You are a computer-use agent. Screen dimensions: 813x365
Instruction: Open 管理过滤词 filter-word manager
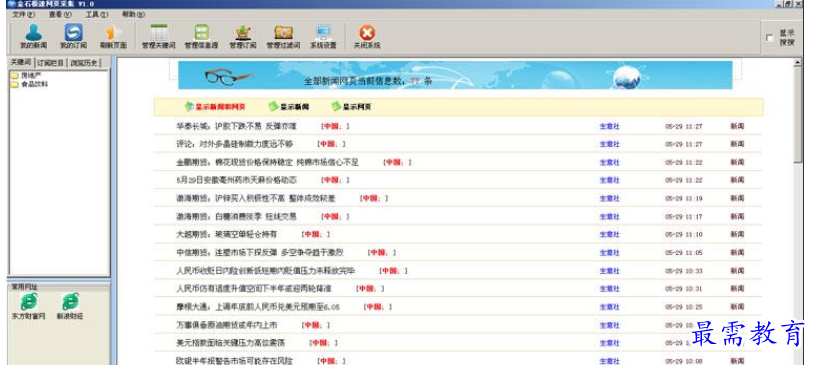tap(283, 36)
